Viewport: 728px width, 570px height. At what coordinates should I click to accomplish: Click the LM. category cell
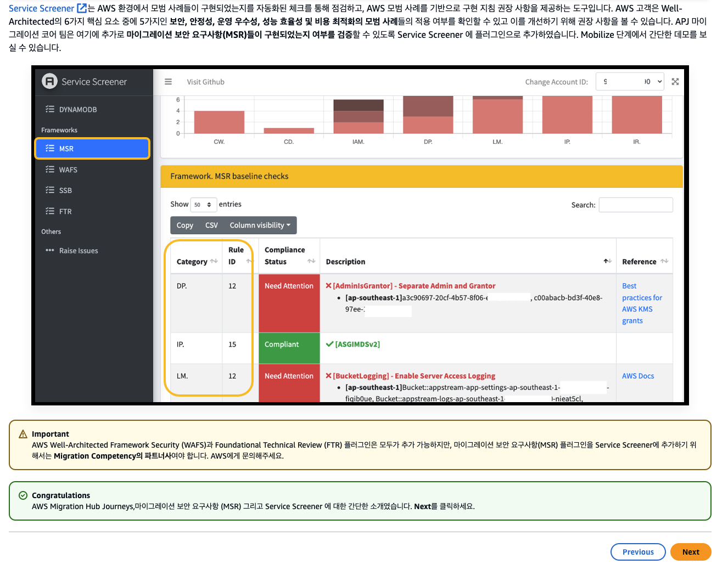(x=197, y=382)
